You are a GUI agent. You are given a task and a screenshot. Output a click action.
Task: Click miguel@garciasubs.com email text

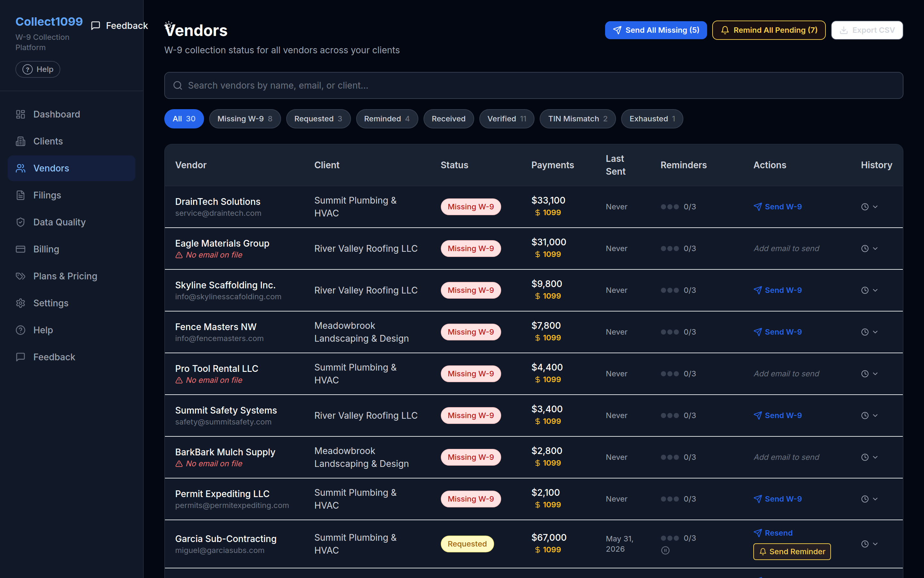[219, 550]
